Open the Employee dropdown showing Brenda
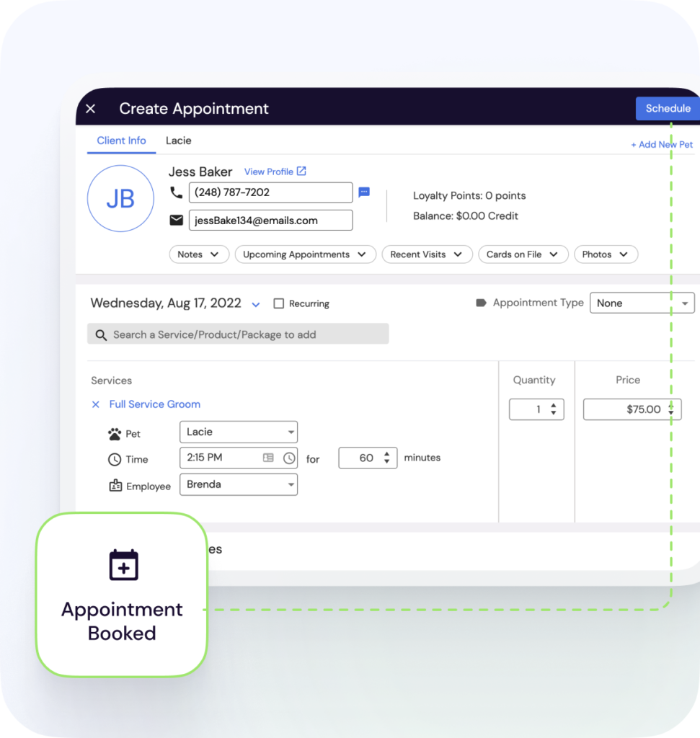This screenshot has height=738, width=700. 238,485
